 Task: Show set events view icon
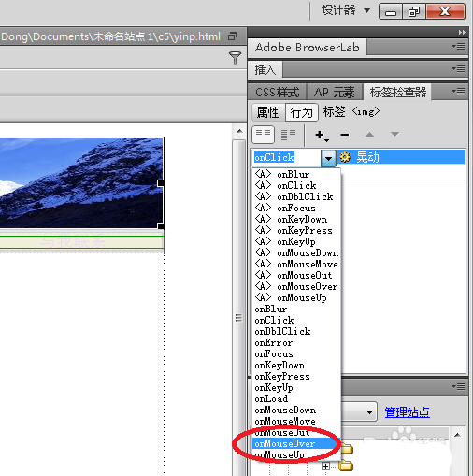pyautogui.click(x=264, y=135)
